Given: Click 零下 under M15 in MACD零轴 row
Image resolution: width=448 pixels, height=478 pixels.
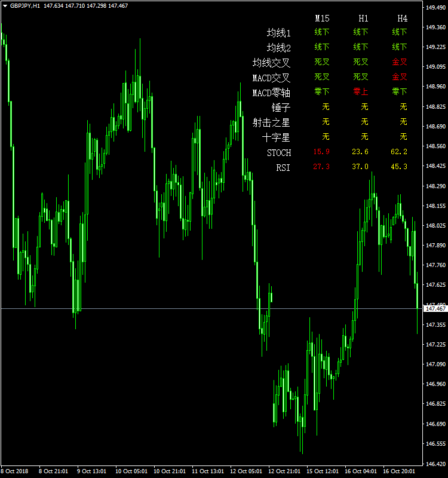Looking at the screenshot, I should (322, 91).
